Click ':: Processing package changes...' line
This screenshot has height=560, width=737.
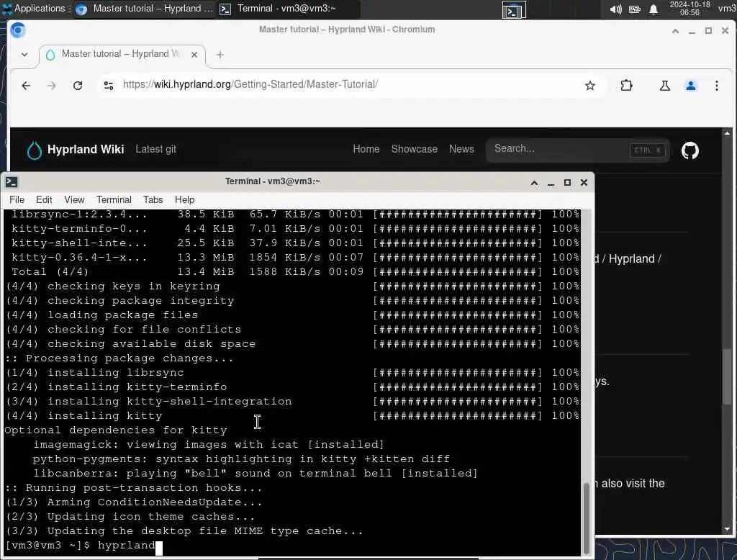click(x=119, y=358)
